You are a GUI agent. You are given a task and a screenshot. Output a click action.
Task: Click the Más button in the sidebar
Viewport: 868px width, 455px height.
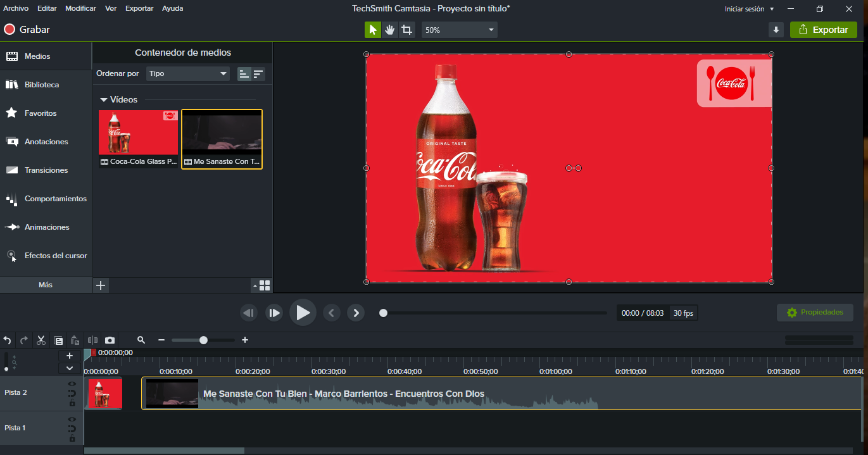46,285
